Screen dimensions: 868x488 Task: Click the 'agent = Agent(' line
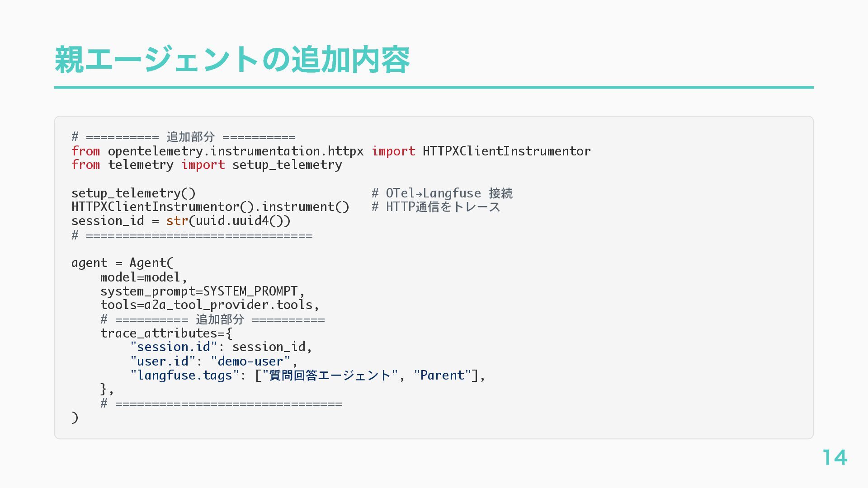coord(122,263)
